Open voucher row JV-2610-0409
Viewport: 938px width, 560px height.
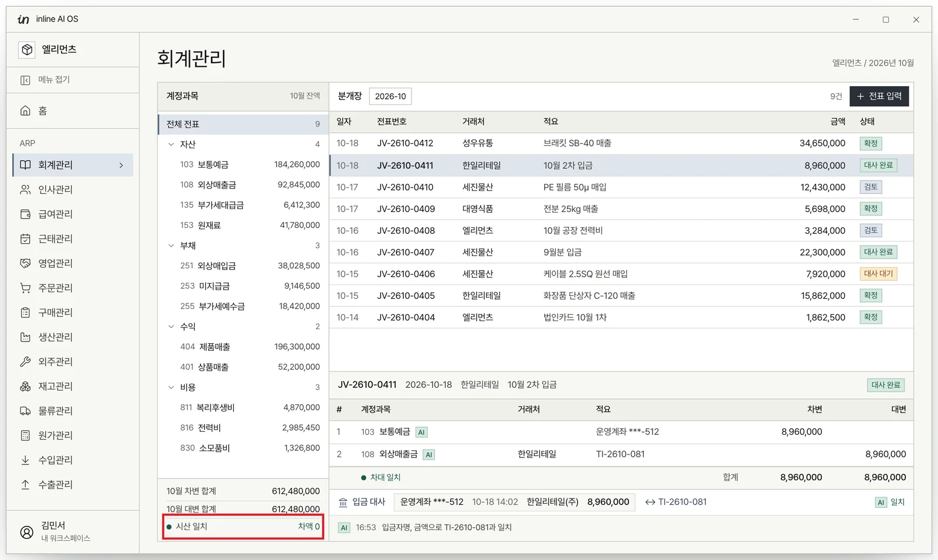[621, 209]
